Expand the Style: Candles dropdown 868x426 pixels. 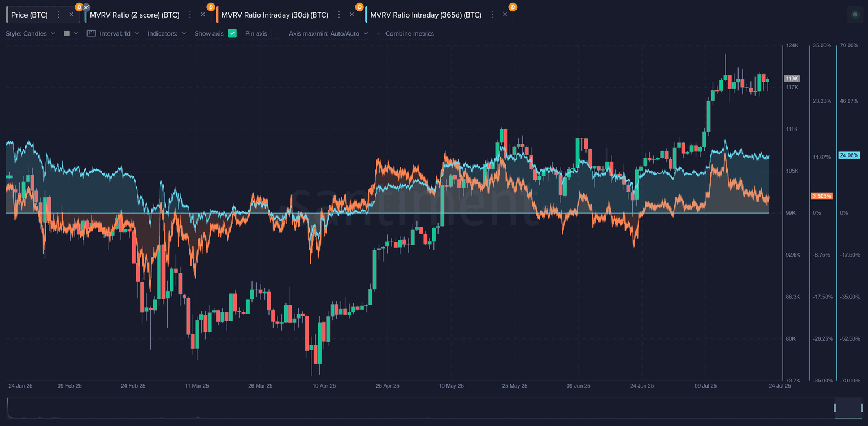pos(31,33)
